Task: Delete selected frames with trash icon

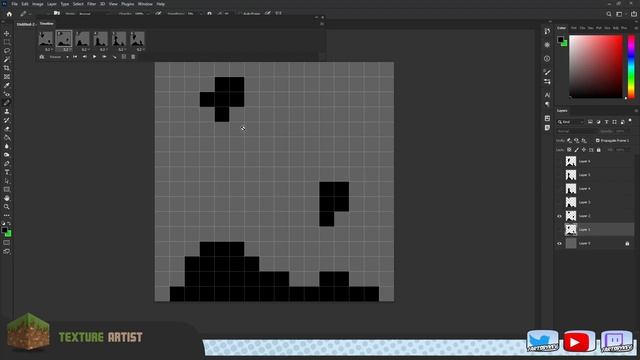Action: 133,57
